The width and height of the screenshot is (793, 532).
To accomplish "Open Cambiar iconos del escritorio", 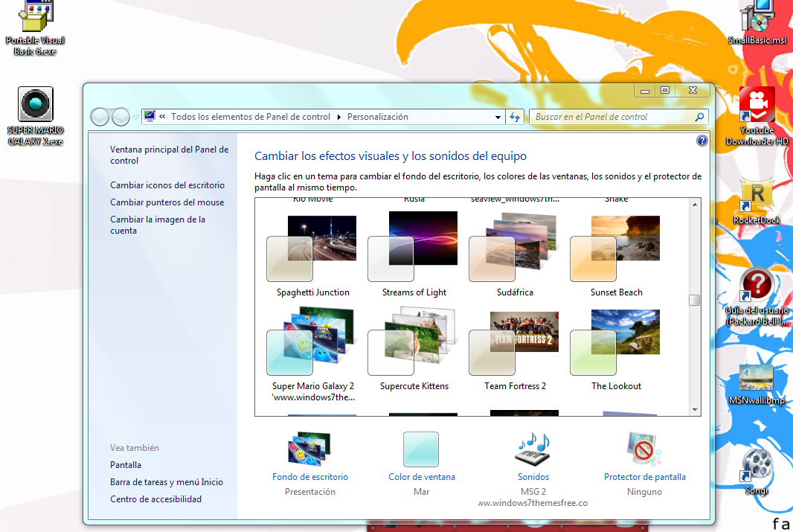I will (x=167, y=185).
